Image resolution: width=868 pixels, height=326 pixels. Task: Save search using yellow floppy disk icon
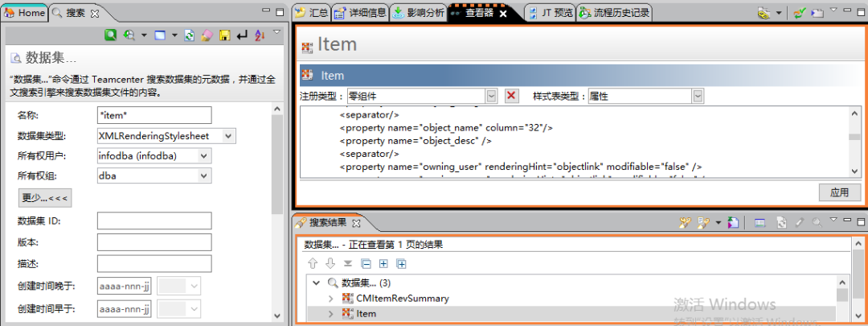pyautogui.click(x=224, y=35)
